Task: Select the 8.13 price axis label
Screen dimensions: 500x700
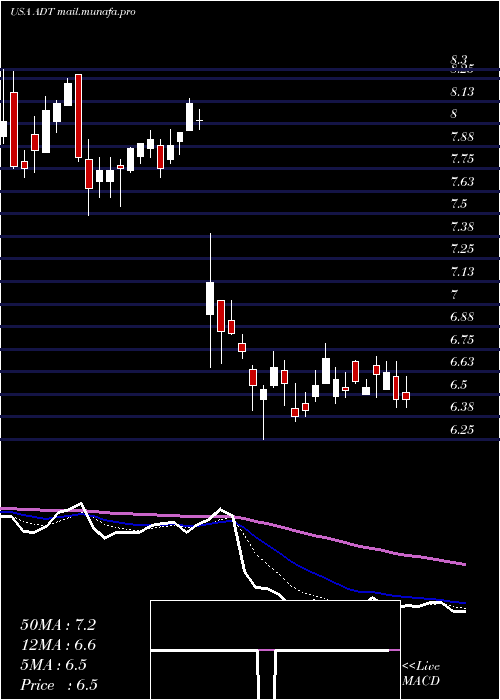Action: (x=462, y=92)
